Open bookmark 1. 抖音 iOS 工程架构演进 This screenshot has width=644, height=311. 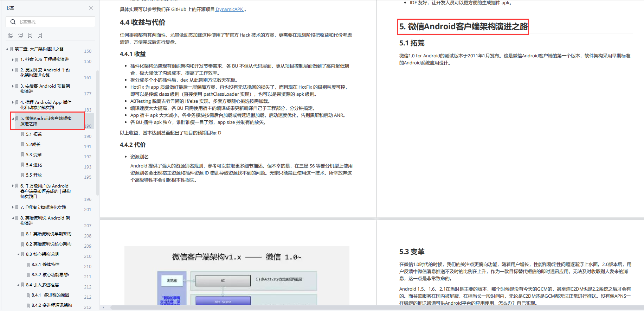(45, 59)
